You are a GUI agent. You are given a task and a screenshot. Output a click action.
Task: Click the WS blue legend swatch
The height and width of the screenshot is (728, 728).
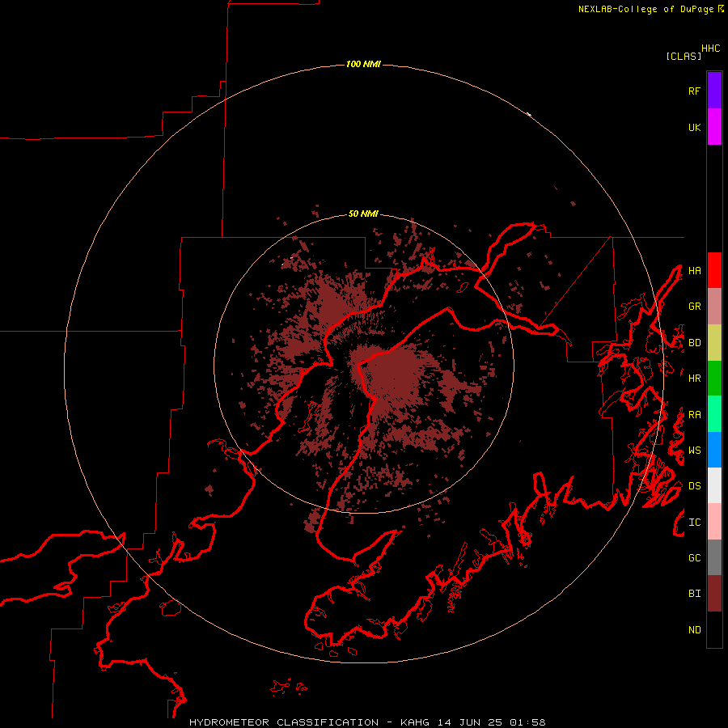pos(714,450)
